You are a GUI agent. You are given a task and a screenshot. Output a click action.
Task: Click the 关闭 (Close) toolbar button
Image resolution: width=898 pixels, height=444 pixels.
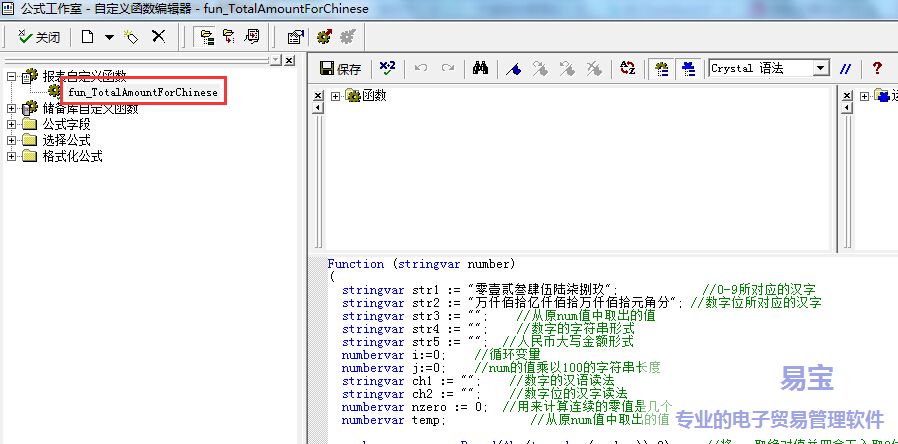[39, 37]
